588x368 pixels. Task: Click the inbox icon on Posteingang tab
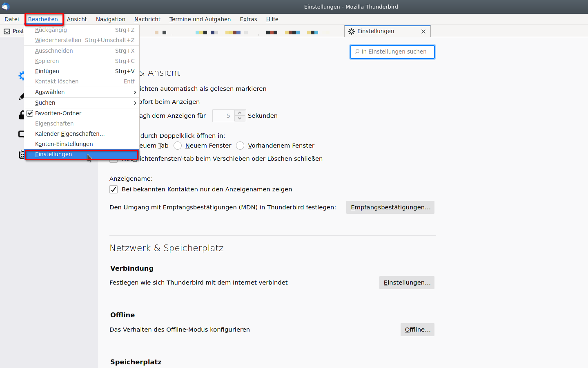(x=7, y=31)
